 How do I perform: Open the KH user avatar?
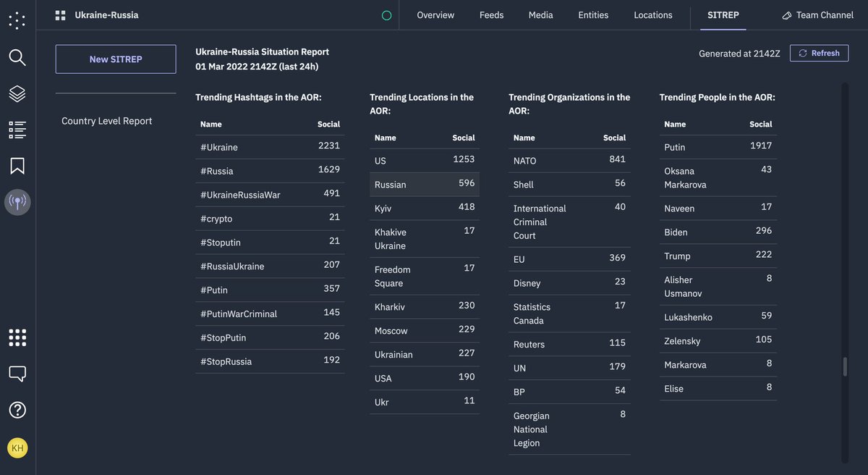17,448
